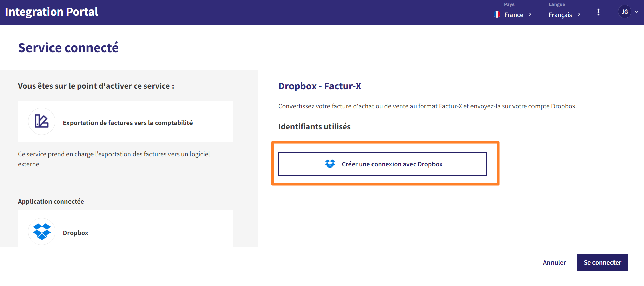Image resolution: width=644 pixels, height=286 pixels.
Task: Cancel with the Annuler link
Action: 554,262
